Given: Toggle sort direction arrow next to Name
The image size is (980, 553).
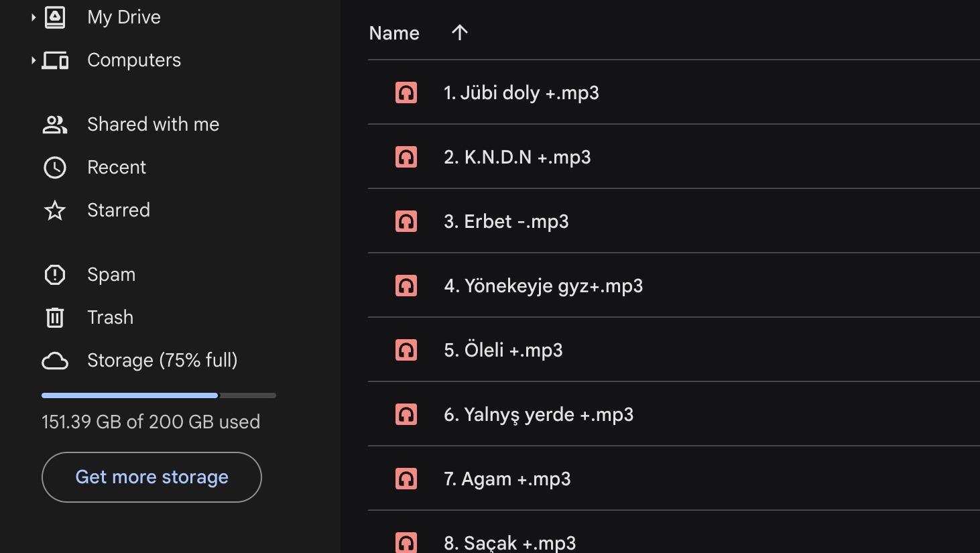Looking at the screenshot, I should (x=459, y=33).
